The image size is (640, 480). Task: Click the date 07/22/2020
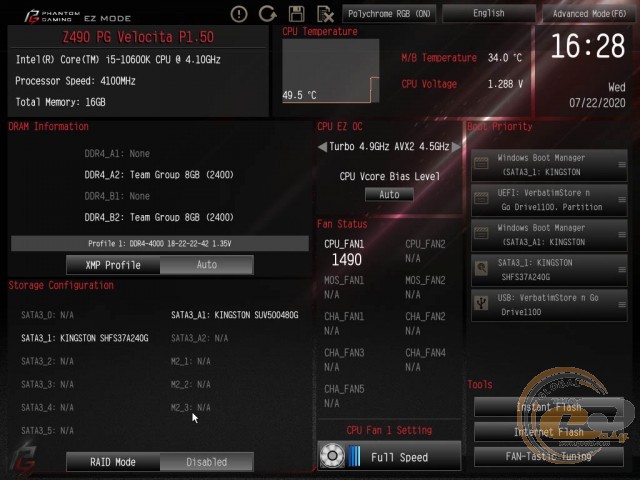[597, 102]
